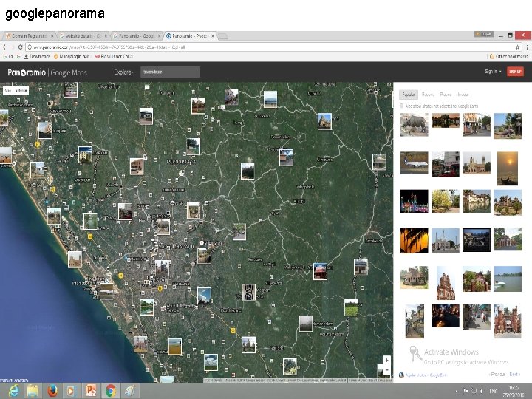The image size is (532, 399).
Task: Switch map to Map view
Action: [8, 91]
